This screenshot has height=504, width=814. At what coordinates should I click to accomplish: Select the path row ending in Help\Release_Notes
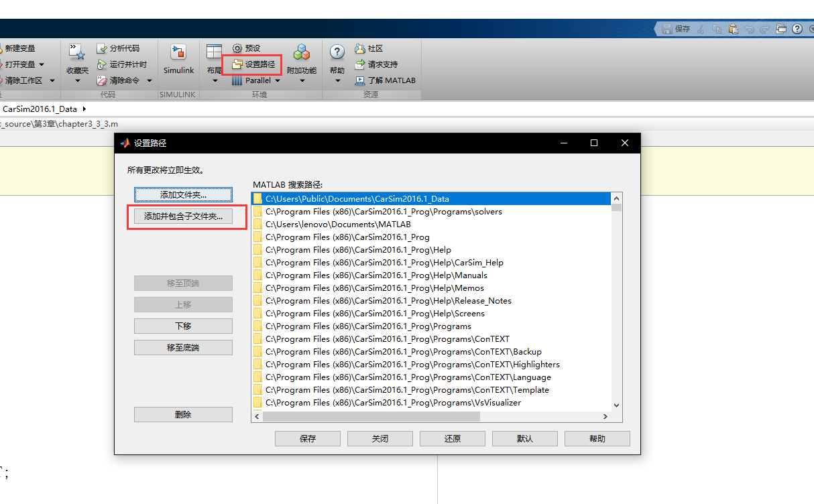coord(431,300)
